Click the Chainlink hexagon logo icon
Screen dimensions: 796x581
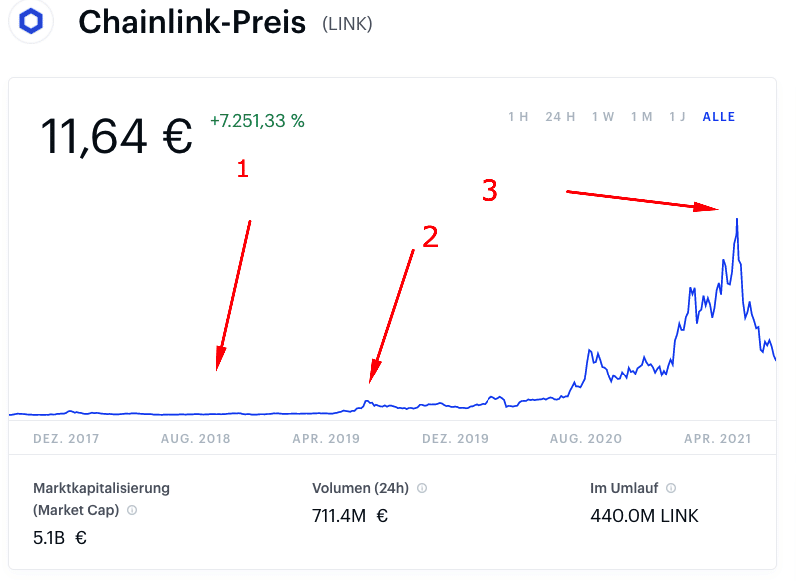point(31,22)
